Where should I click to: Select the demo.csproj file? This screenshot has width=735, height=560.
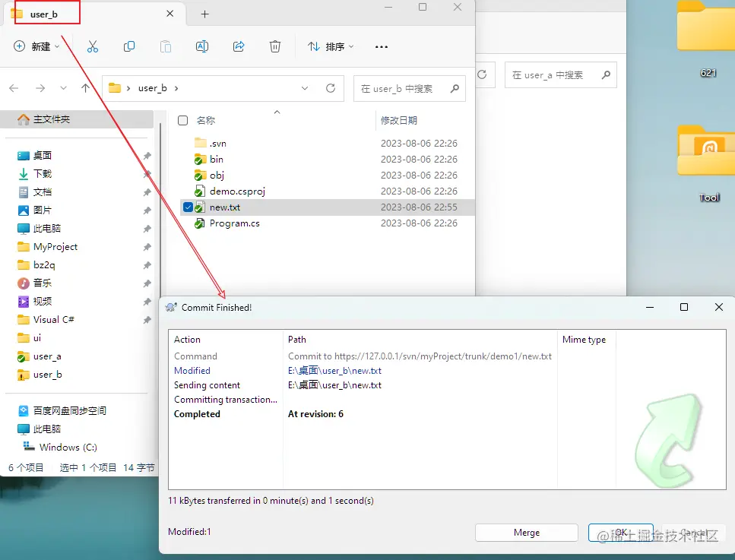(237, 191)
